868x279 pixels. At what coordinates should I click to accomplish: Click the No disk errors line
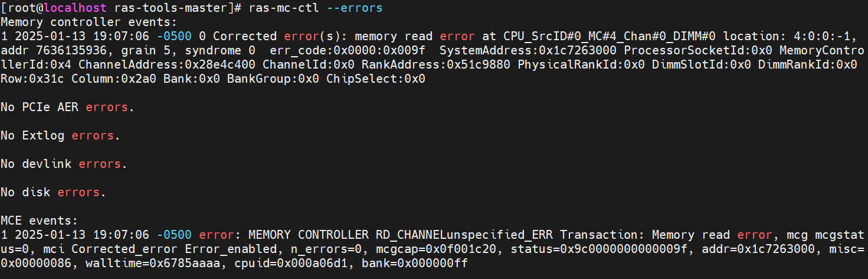click(53, 192)
